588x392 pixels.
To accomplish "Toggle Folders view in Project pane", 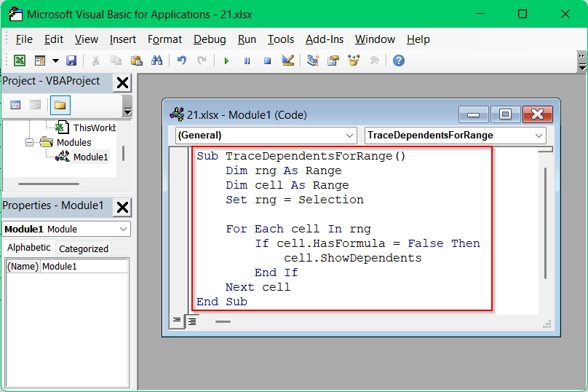I will pyautogui.click(x=60, y=105).
